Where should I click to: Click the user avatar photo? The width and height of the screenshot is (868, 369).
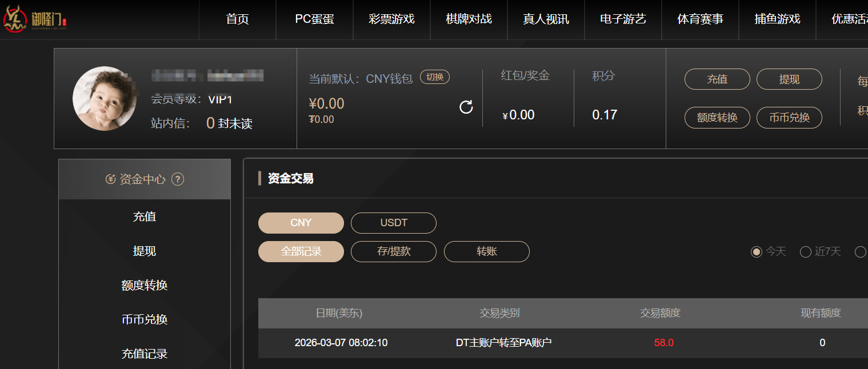(x=105, y=99)
